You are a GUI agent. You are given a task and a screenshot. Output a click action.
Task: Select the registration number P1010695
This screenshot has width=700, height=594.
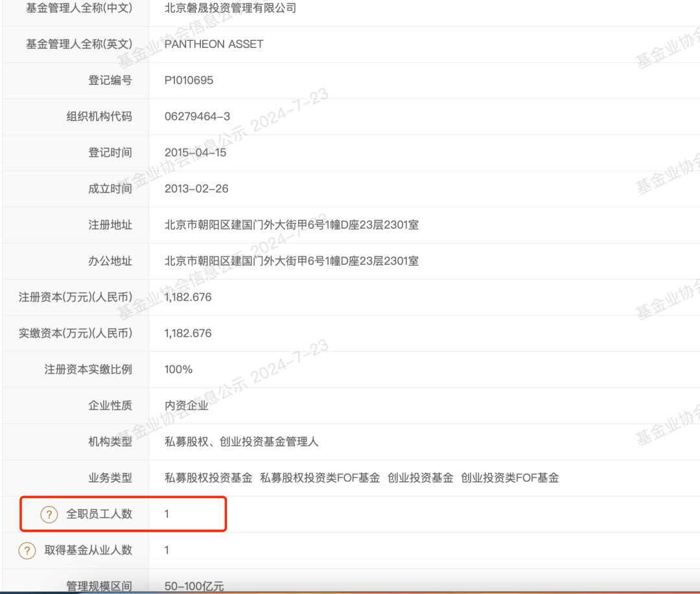(x=190, y=80)
